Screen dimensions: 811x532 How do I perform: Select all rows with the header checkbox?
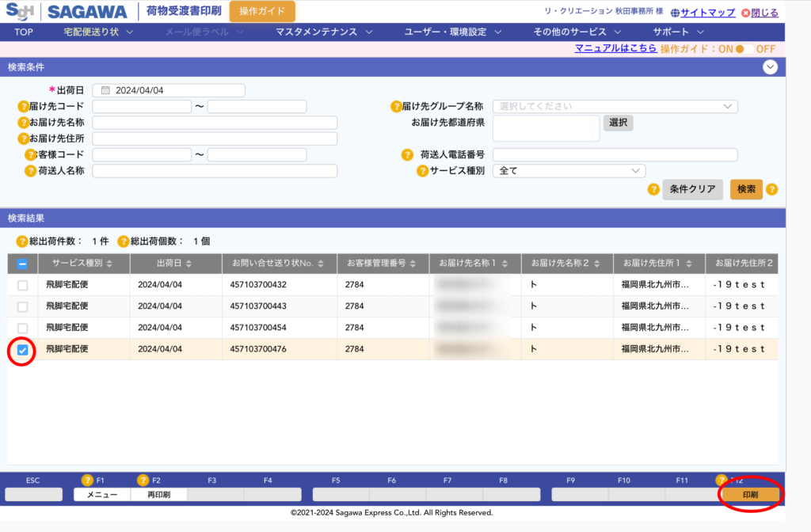tap(21, 263)
